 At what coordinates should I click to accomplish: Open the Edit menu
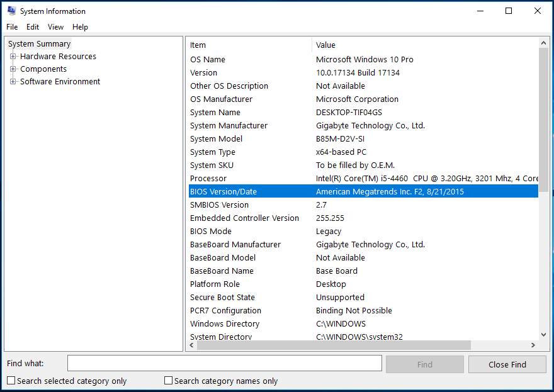33,27
